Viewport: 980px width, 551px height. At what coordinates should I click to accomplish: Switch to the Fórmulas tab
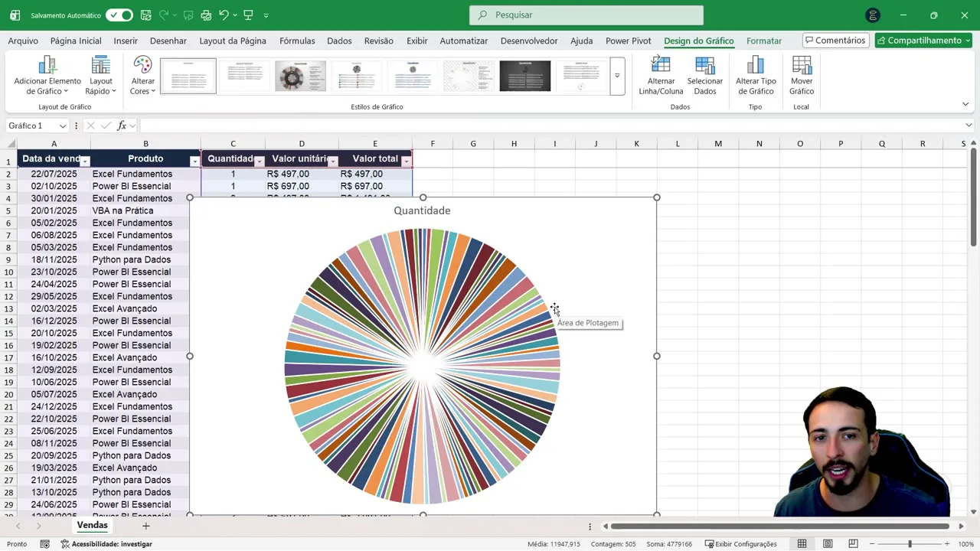[297, 41]
